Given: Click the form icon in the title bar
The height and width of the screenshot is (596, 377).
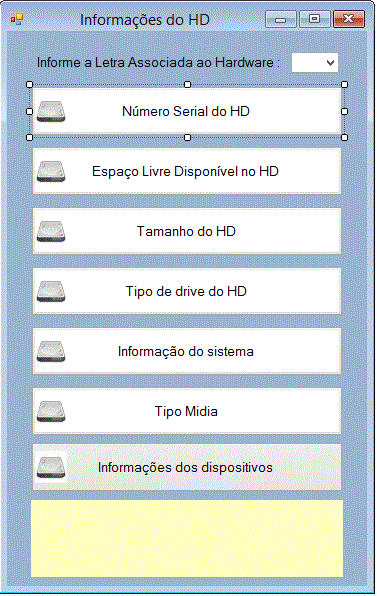Looking at the screenshot, I should point(17,19).
